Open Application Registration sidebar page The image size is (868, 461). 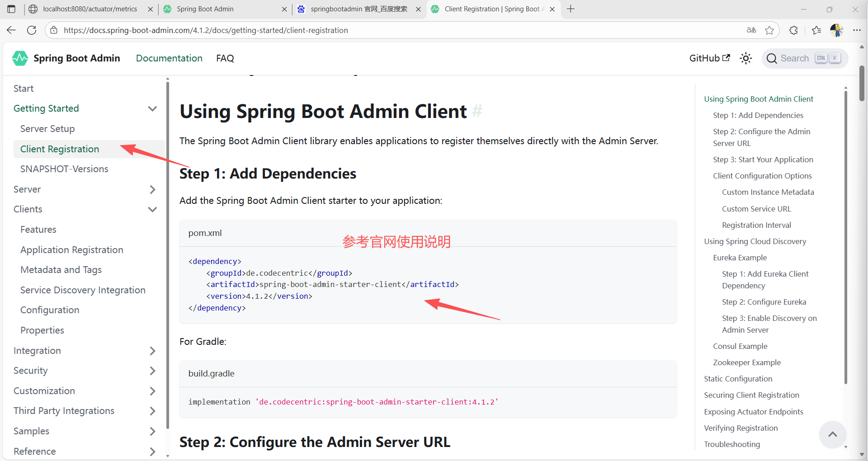(72, 250)
